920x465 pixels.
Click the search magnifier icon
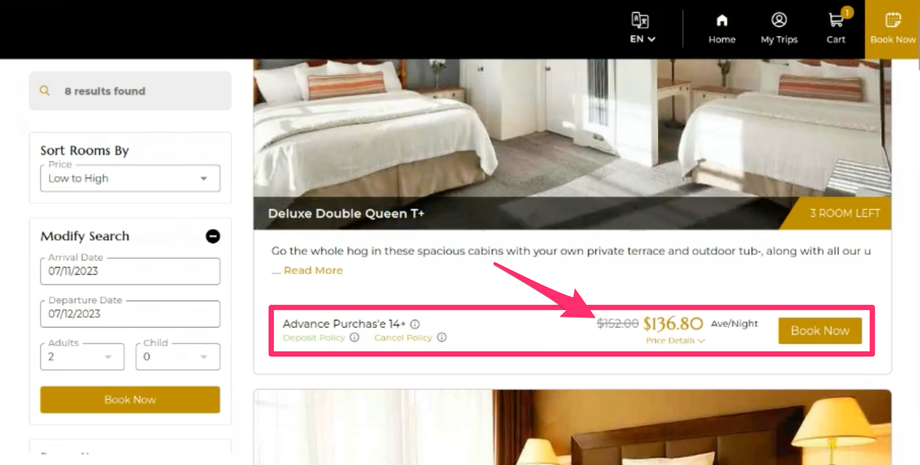(x=45, y=91)
